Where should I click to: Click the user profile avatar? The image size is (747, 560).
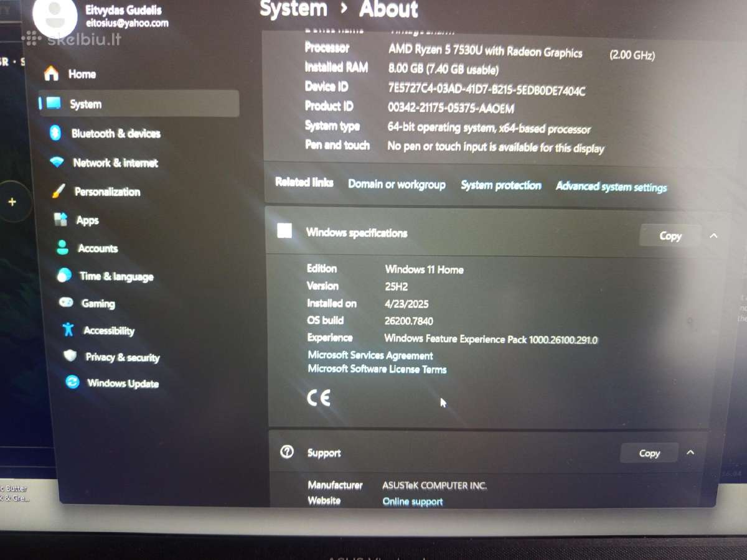[55, 17]
